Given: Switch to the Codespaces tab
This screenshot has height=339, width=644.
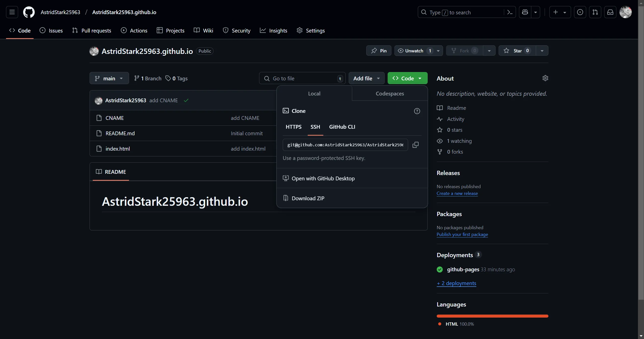Looking at the screenshot, I should click(x=389, y=93).
